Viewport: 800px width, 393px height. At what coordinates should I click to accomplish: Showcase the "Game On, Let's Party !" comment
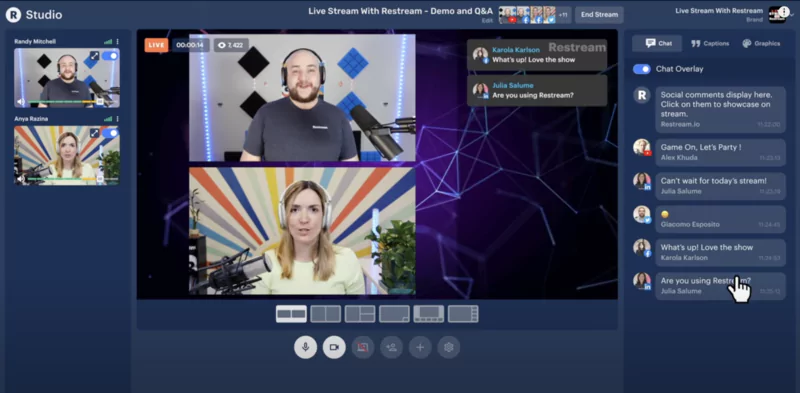(720, 152)
